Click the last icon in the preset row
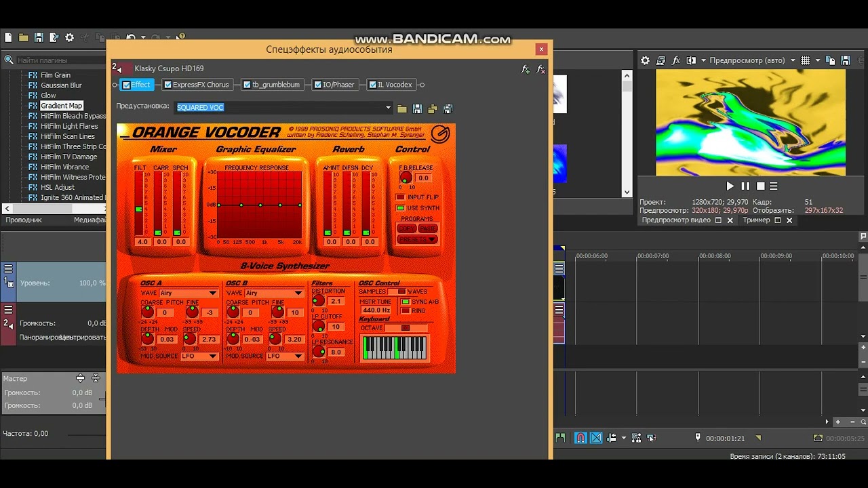 coord(448,108)
